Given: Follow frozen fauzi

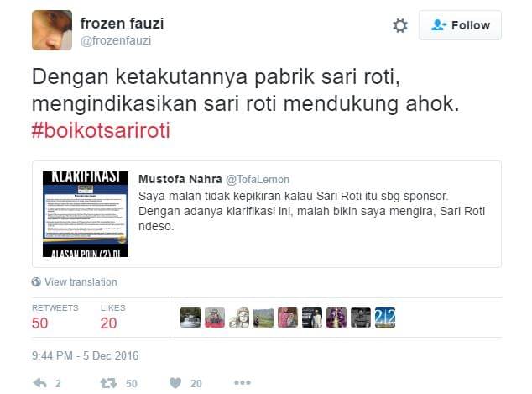Looking at the screenshot, I should [x=460, y=25].
